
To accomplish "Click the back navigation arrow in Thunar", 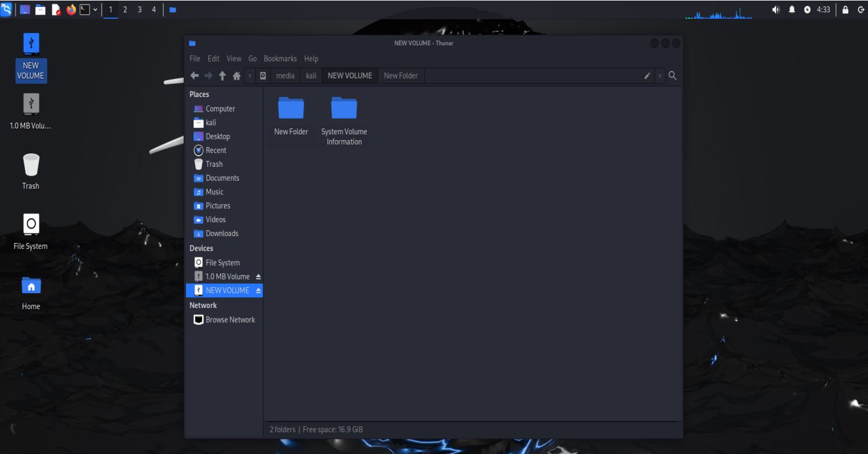I will coord(194,76).
